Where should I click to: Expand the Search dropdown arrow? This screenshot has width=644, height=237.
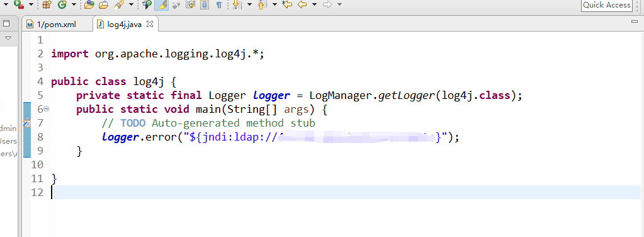point(131,5)
